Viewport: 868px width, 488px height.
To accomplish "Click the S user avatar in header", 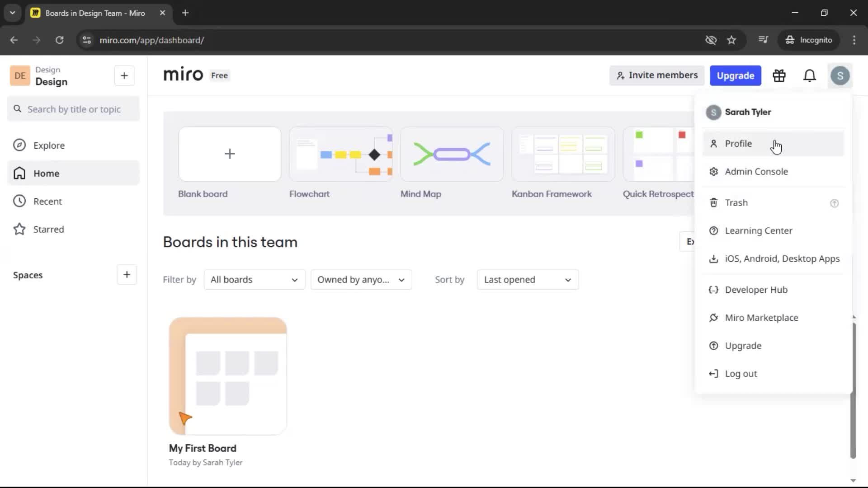I will click(x=840, y=75).
